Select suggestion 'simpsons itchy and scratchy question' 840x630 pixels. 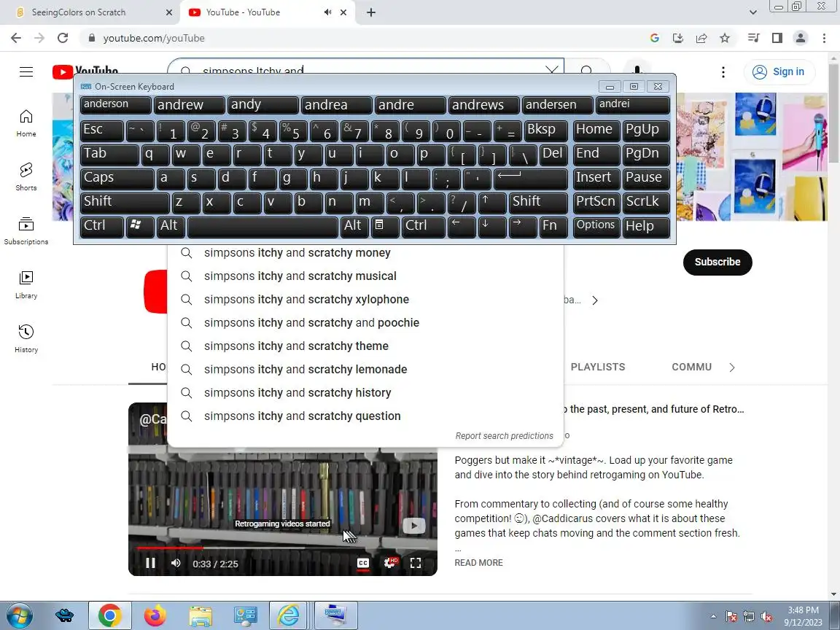[x=365, y=416]
